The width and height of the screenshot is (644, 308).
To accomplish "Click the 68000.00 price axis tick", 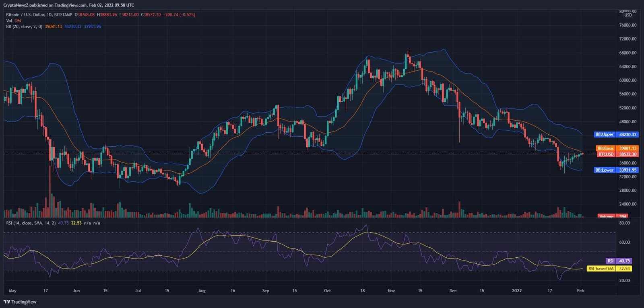I will point(628,53).
